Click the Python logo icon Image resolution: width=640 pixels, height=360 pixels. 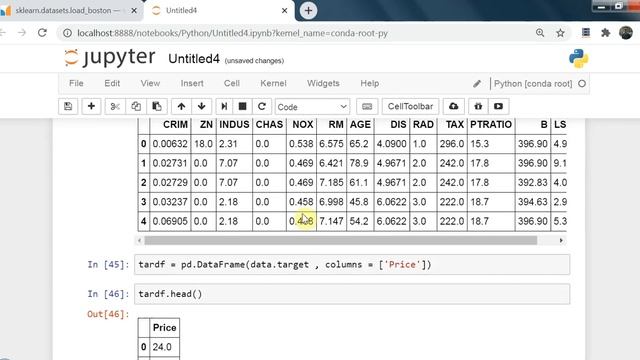(578, 58)
